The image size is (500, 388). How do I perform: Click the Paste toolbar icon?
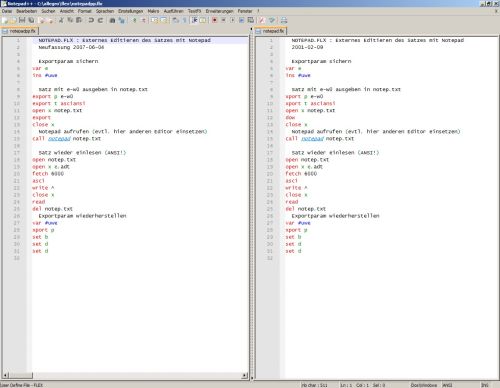click(x=79, y=20)
